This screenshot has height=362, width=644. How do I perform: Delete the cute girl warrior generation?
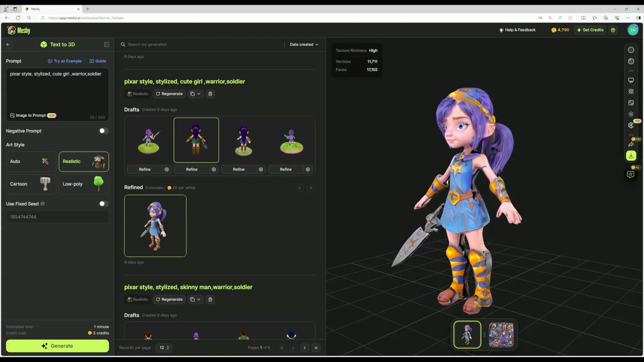coord(210,94)
